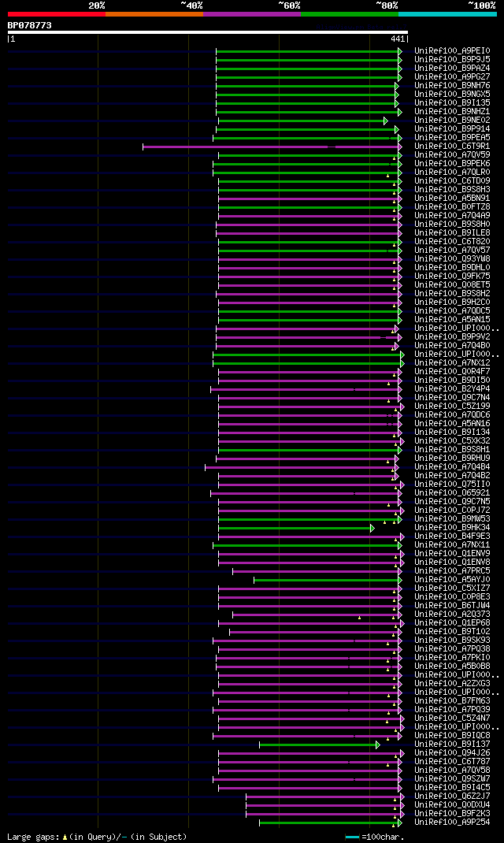
Task: Click the white query sequence bar 1-441
Action: click(x=207, y=32)
